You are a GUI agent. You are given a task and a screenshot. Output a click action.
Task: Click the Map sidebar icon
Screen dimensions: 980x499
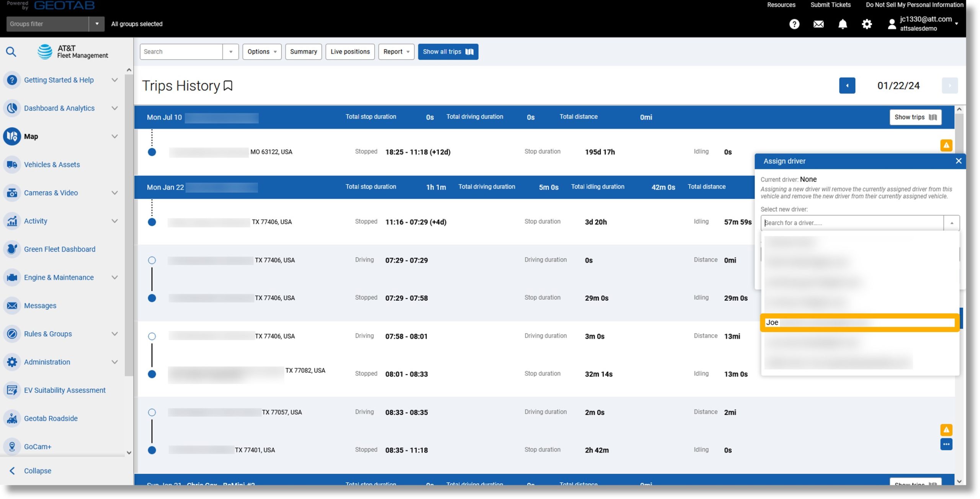(x=12, y=136)
